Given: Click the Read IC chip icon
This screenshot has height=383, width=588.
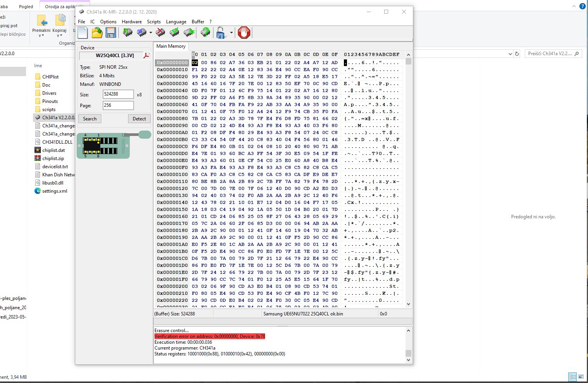Looking at the screenshot, I should click(128, 33).
